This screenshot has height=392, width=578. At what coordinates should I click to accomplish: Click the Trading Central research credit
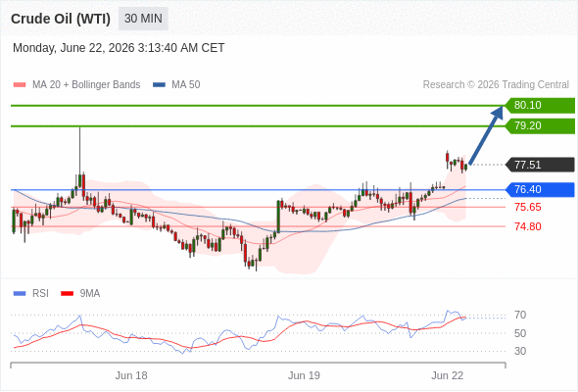(x=496, y=85)
